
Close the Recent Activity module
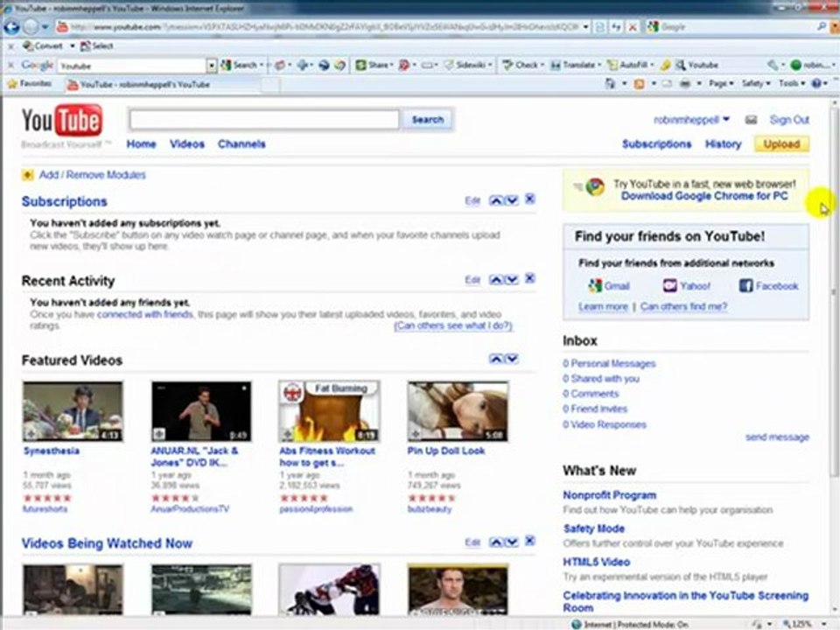click(x=530, y=278)
